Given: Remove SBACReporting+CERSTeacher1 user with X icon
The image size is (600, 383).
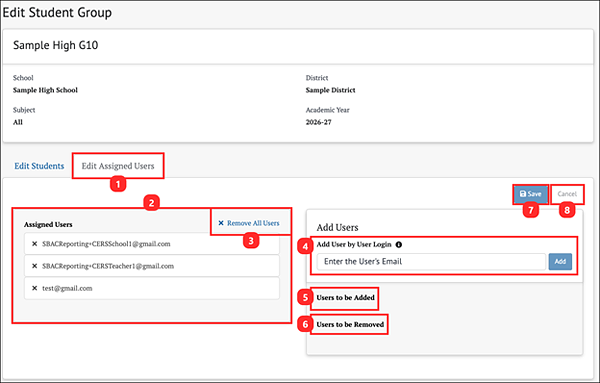Looking at the screenshot, I should (x=34, y=266).
